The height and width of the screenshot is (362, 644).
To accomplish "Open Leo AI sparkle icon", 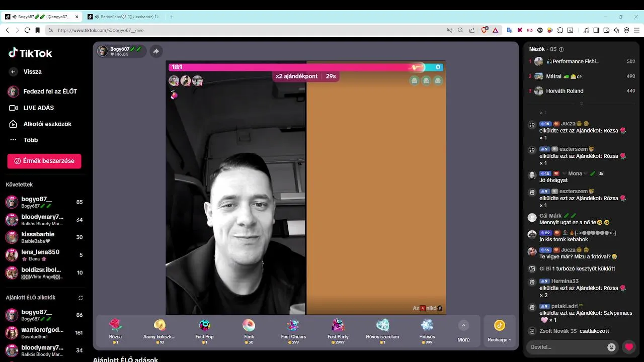I will [x=616, y=30].
